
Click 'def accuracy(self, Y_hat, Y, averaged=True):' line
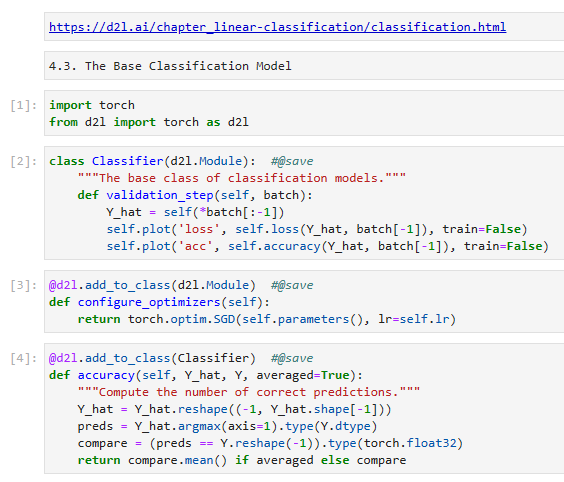click(x=206, y=375)
